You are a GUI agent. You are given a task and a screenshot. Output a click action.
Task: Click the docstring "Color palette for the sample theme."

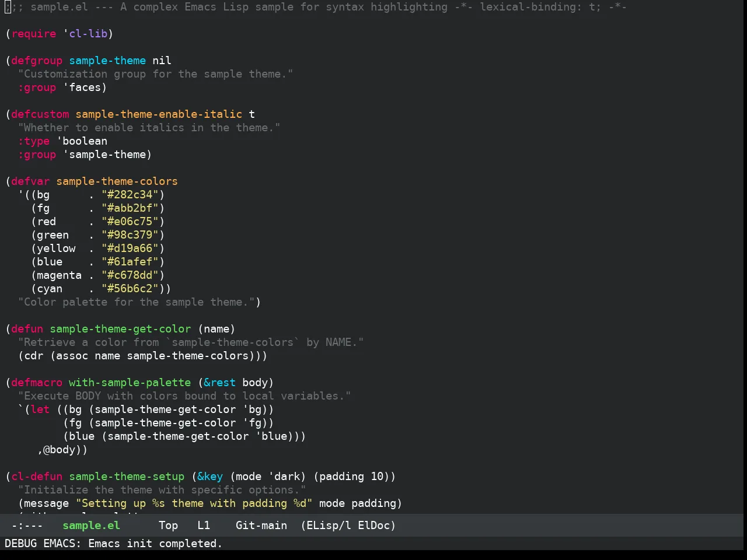point(137,302)
